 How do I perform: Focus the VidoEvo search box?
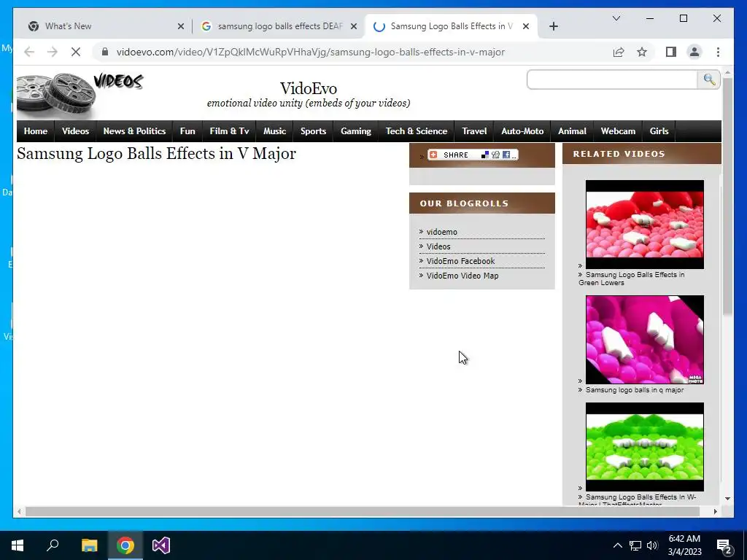point(612,79)
